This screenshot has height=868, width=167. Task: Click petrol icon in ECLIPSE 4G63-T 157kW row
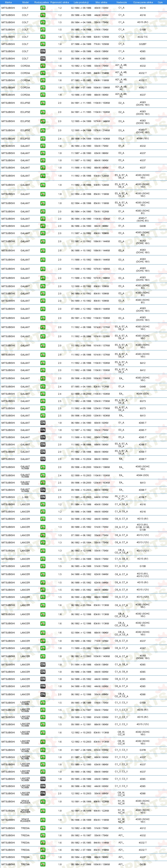[x=42, y=130]
